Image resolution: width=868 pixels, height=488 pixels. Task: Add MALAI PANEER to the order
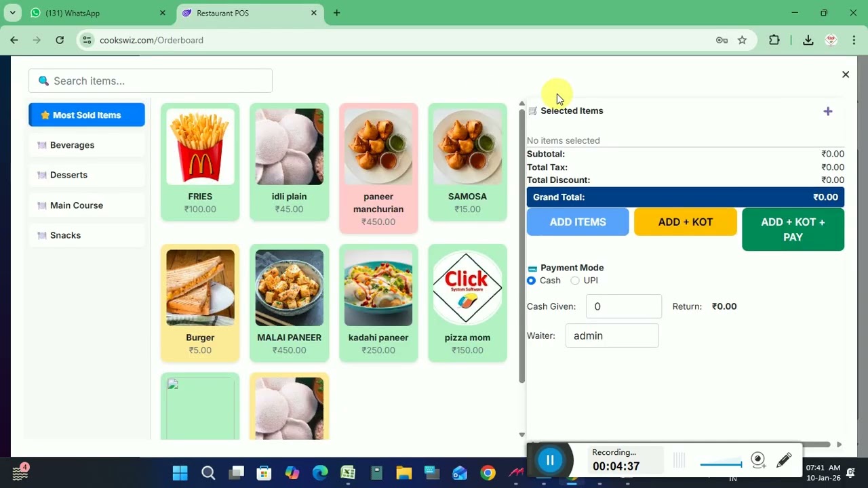pyautogui.click(x=289, y=303)
